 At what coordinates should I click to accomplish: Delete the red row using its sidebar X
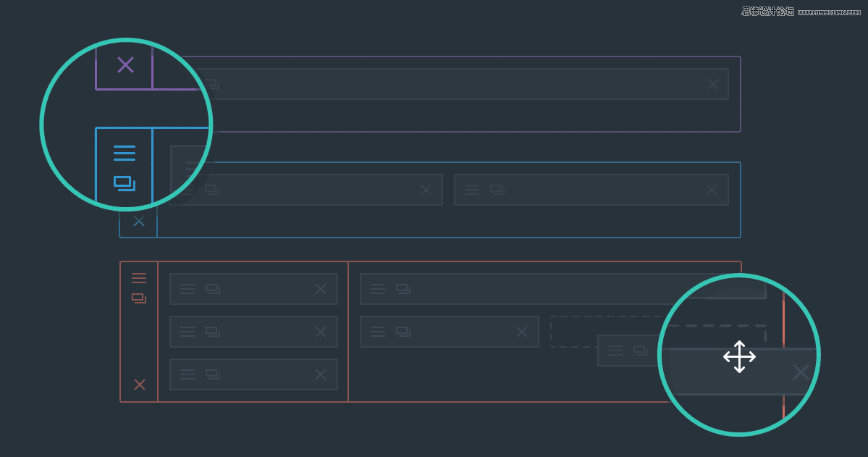click(140, 385)
